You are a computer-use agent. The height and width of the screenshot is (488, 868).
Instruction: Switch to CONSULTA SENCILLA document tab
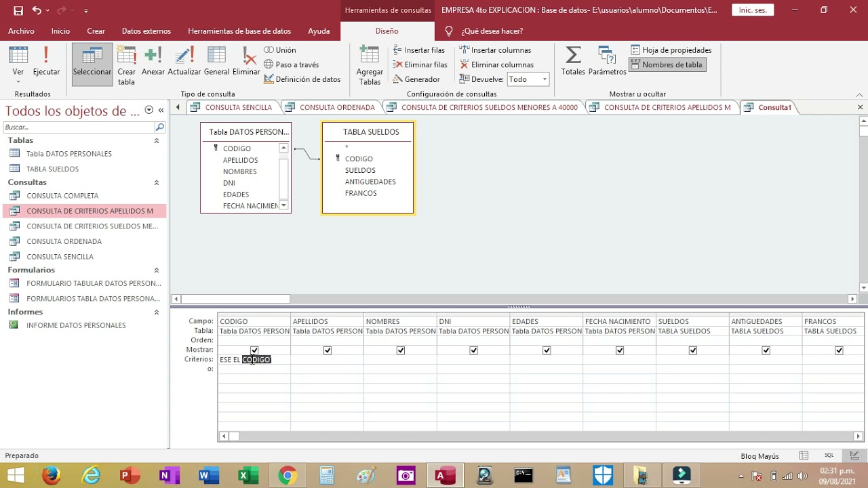tap(232, 107)
